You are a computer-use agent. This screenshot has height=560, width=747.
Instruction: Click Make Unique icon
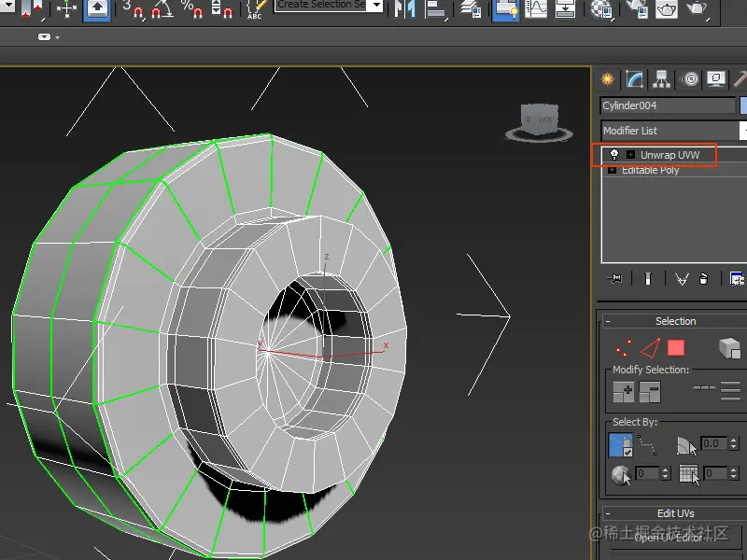point(682,278)
